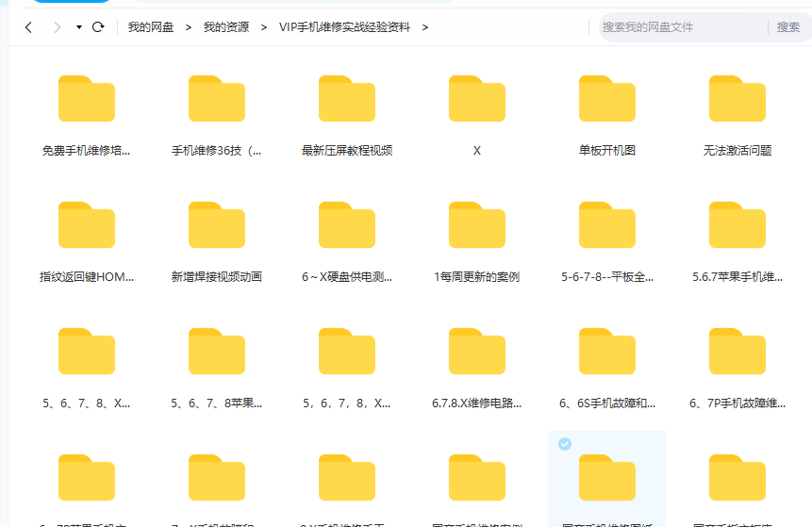812x527 pixels.
Task: Focus the 搜索我的网盘文件 search field
Action: pyautogui.click(x=683, y=27)
